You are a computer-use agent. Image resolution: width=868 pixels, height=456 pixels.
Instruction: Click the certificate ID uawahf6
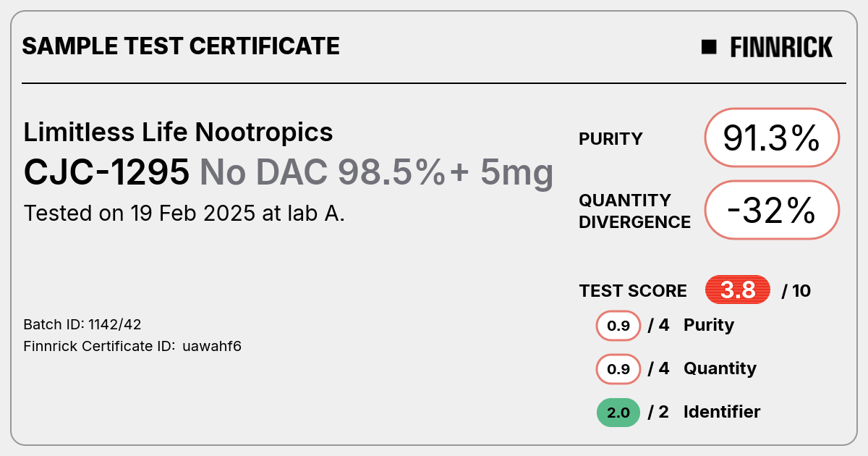(212, 346)
